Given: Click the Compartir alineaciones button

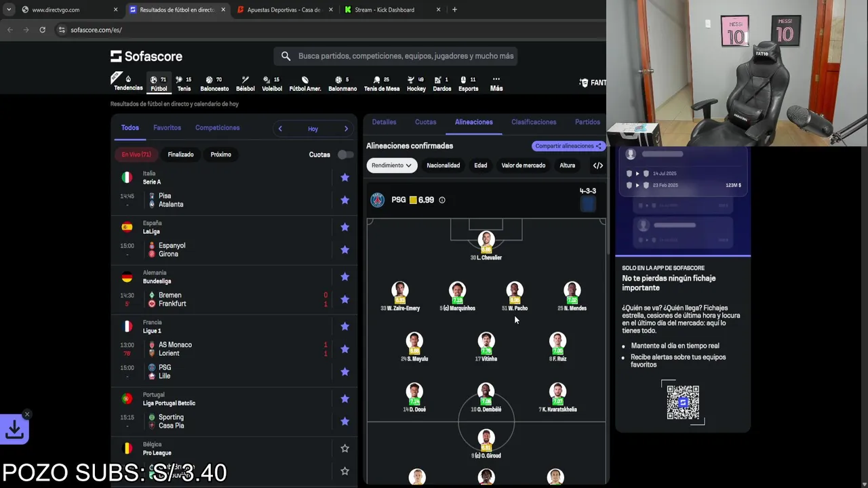Looking at the screenshot, I should pos(568,146).
